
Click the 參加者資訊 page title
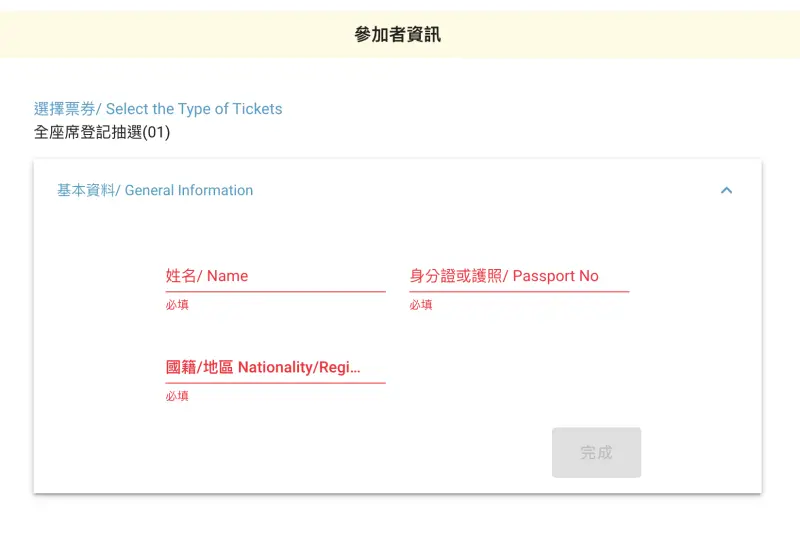coord(397,34)
